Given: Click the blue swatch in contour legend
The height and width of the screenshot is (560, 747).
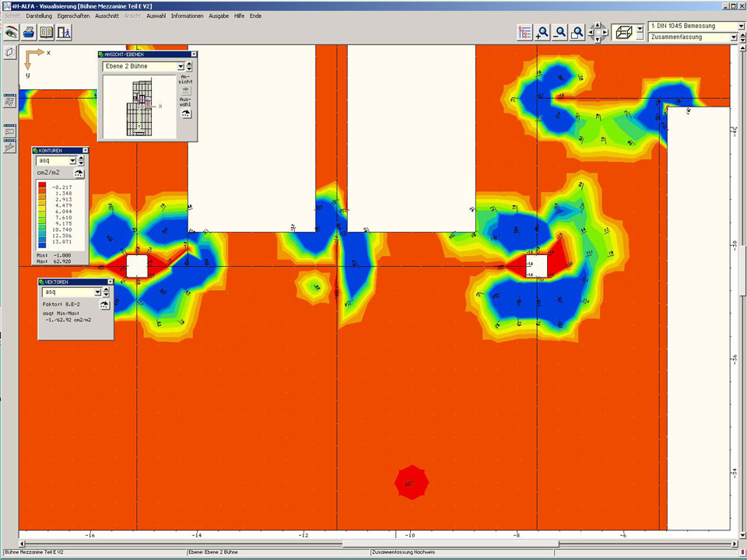Looking at the screenshot, I should [42, 243].
